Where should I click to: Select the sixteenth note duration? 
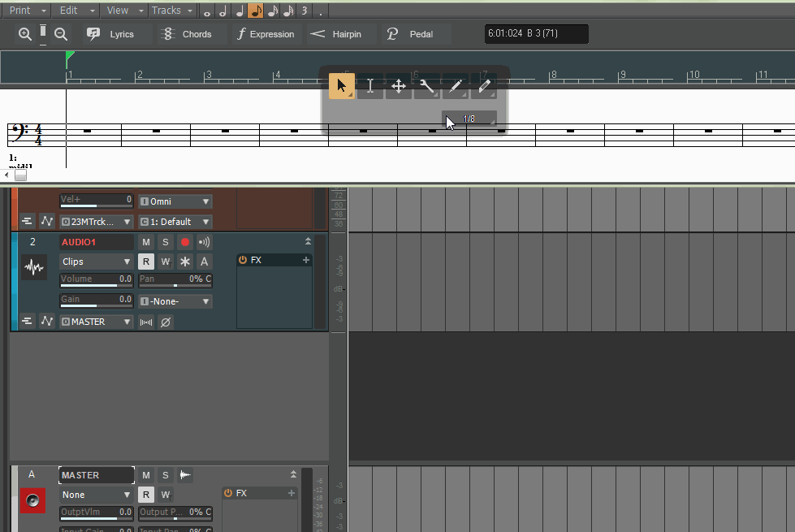tap(272, 11)
